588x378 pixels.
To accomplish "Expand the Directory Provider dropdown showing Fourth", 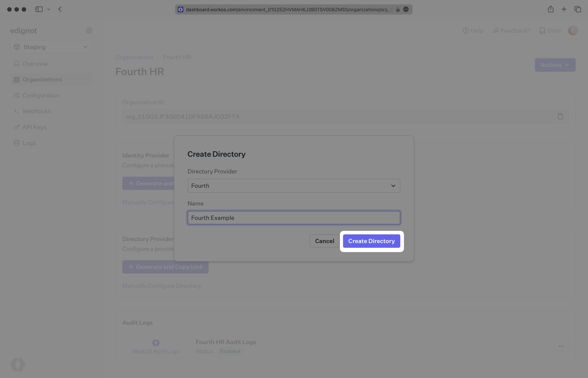I will click(294, 186).
